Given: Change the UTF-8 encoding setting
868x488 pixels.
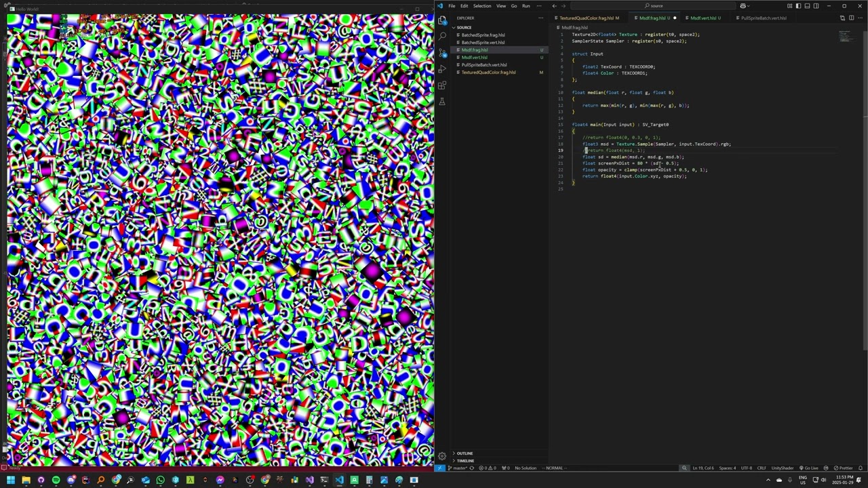Looking at the screenshot, I should (746, 468).
